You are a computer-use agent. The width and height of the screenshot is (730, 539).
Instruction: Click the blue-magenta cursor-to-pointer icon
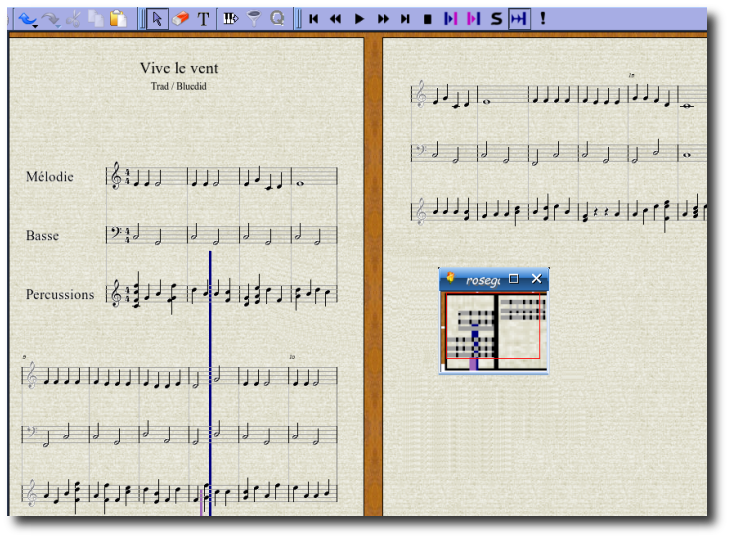point(451,19)
